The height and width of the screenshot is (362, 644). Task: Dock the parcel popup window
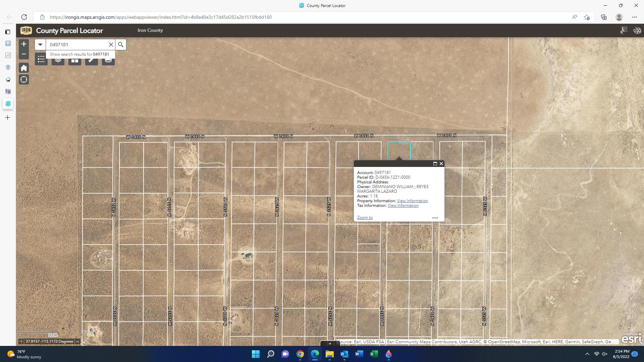[x=435, y=164]
